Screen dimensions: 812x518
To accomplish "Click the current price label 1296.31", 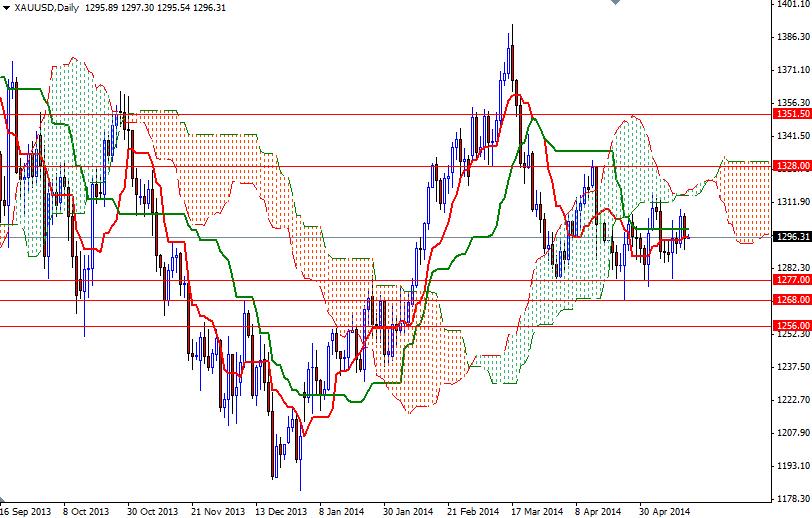I will coord(792,237).
